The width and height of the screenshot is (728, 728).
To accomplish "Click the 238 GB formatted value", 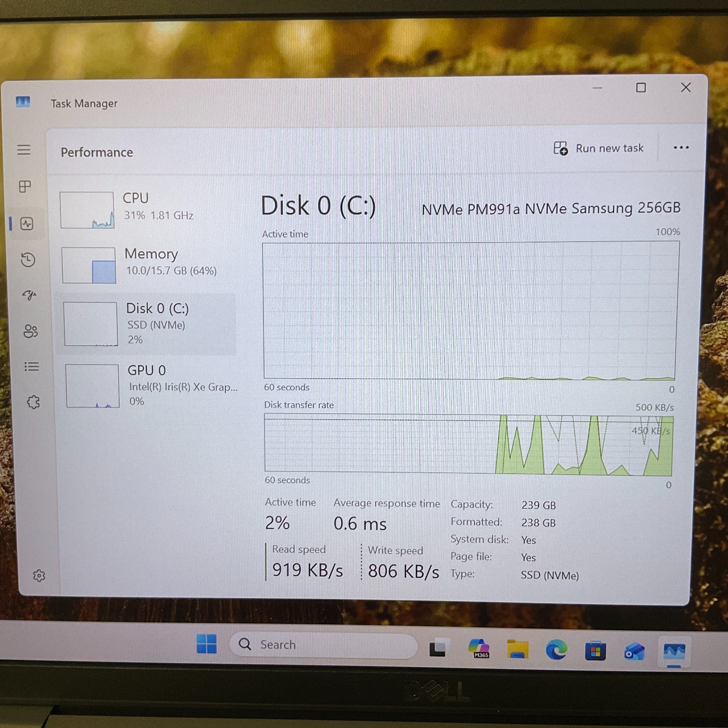I will (x=539, y=523).
